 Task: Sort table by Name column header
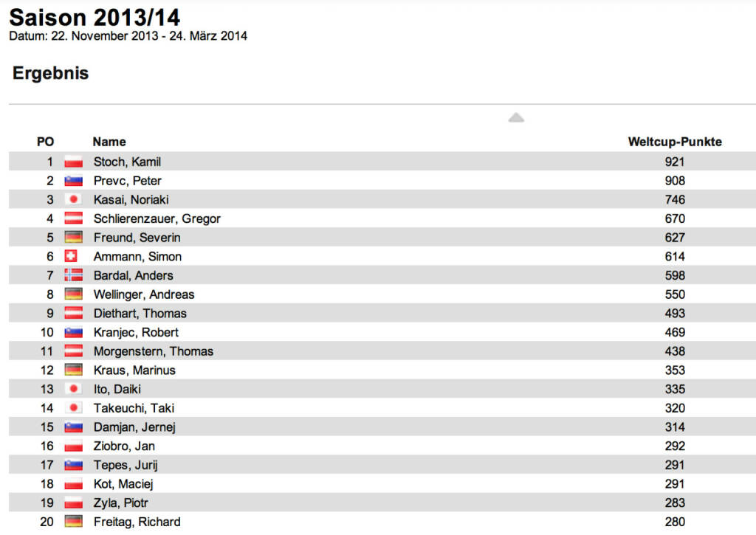[109, 142]
